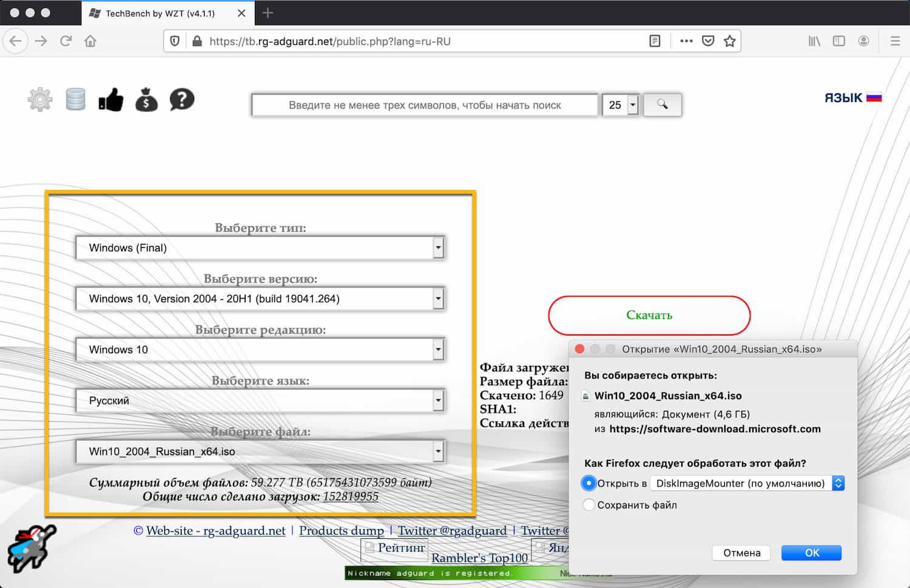
Task: Open Firefox Account menu
Action: [x=864, y=41]
